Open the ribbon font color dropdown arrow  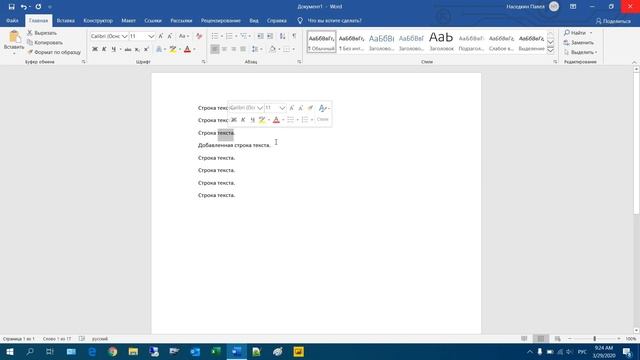(194, 49)
